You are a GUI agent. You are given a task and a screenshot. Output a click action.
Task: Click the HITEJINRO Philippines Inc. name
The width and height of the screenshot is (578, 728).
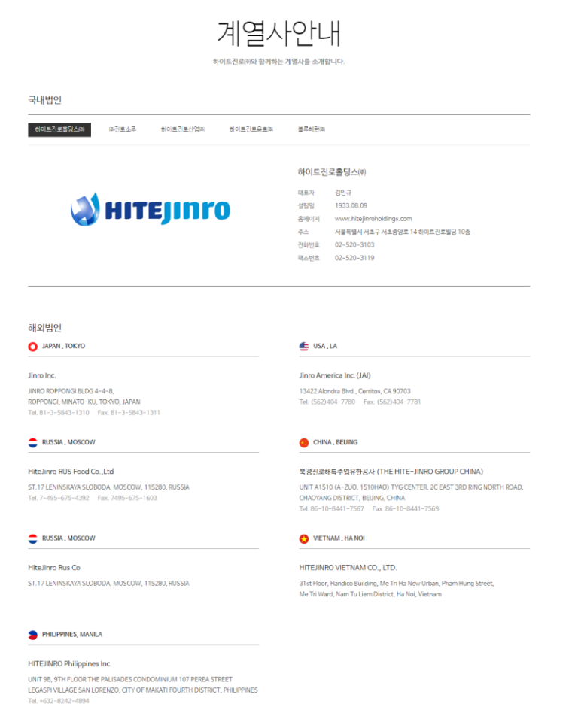(69, 664)
